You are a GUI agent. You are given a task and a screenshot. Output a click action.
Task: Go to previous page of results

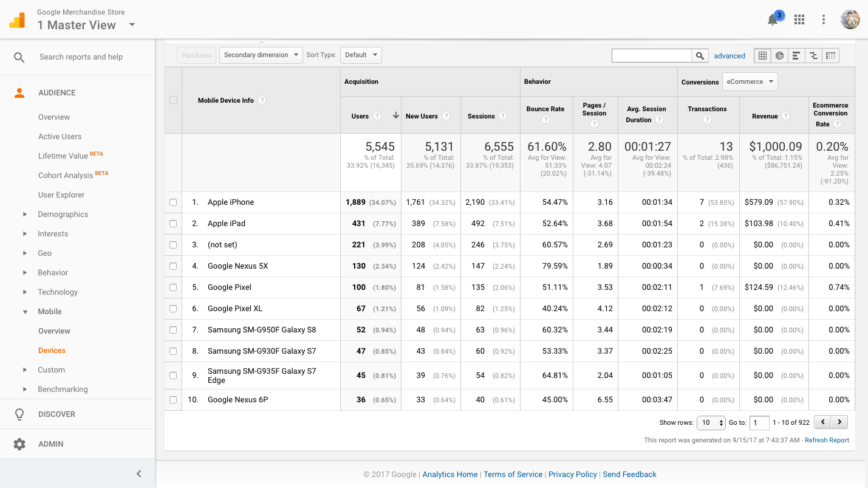click(x=822, y=422)
